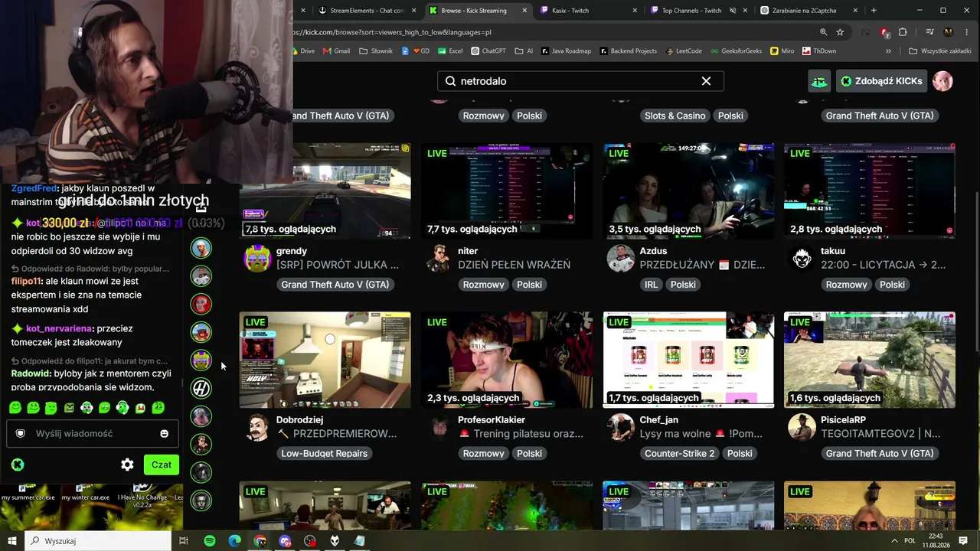This screenshot has width=980, height=551.
Task: Click the Dobrodziej channel avatar
Action: click(x=257, y=428)
